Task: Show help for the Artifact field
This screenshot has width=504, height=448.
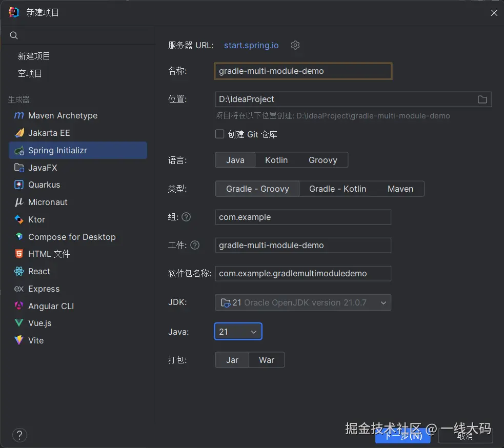Action: [x=195, y=245]
